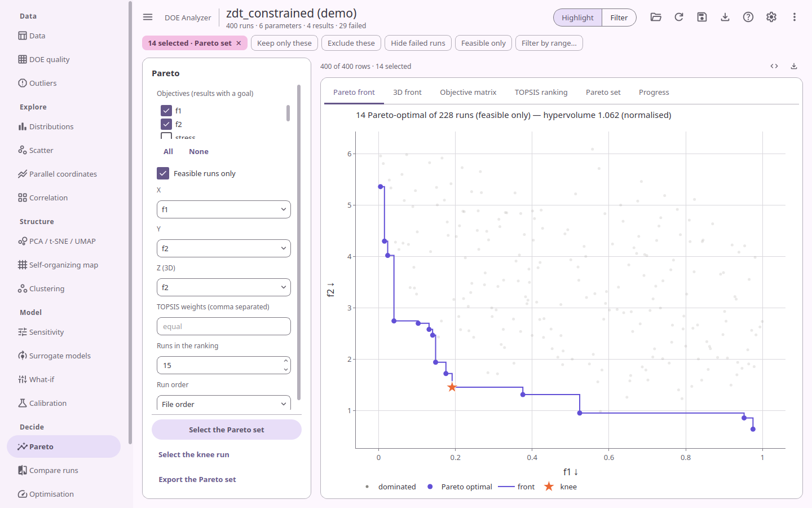The height and width of the screenshot is (508, 812).
Task: Switch to Pareto set tab
Action: tap(603, 92)
